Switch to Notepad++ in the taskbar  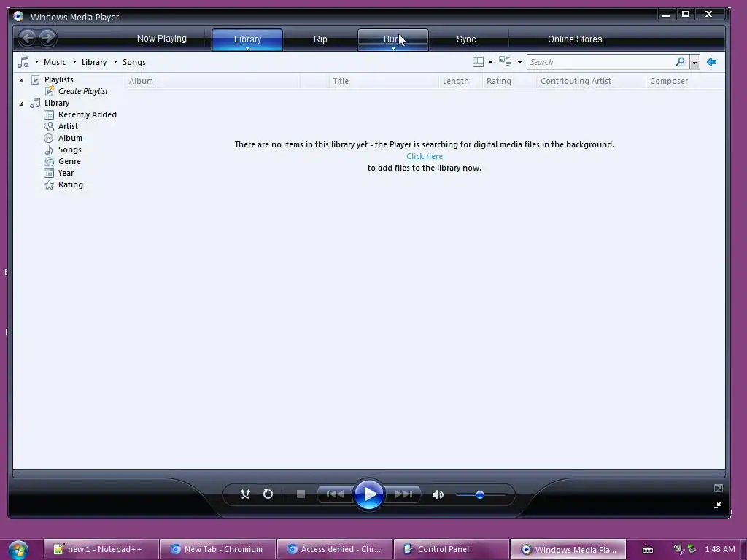pyautogui.click(x=101, y=549)
